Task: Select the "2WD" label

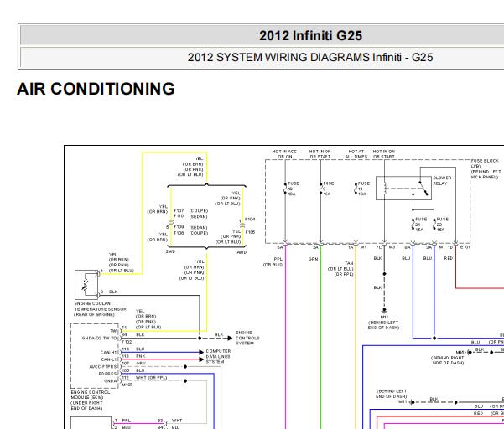Action: [x=170, y=251]
